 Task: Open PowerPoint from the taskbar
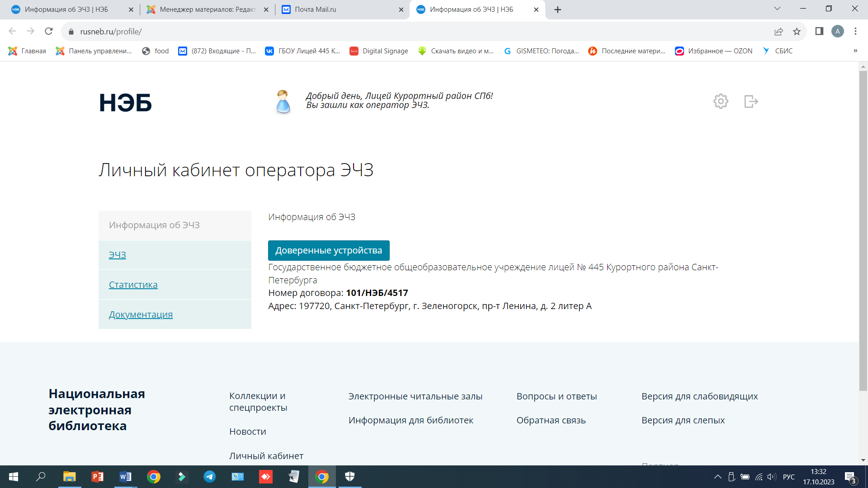click(97, 477)
